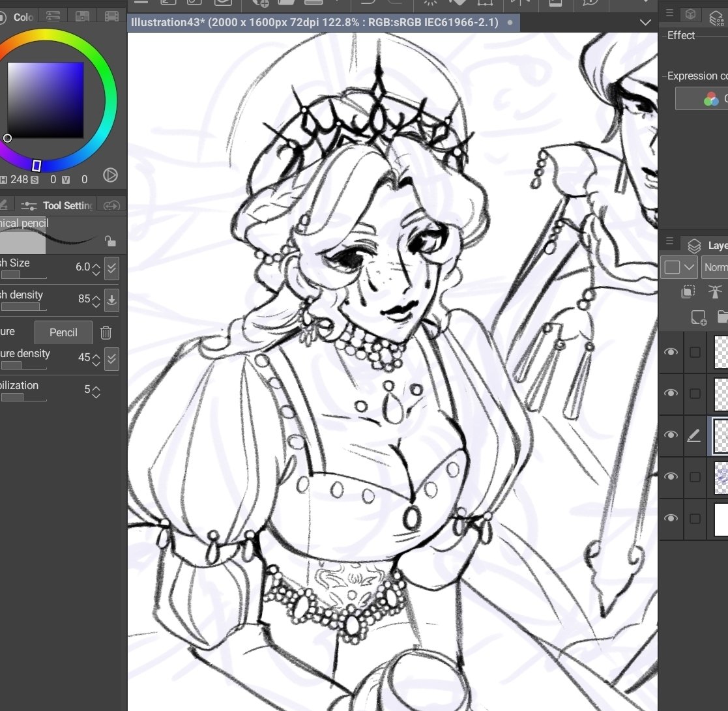Click the Brush Size stepper arrows
The width and height of the screenshot is (728, 711).
tap(96, 269)
